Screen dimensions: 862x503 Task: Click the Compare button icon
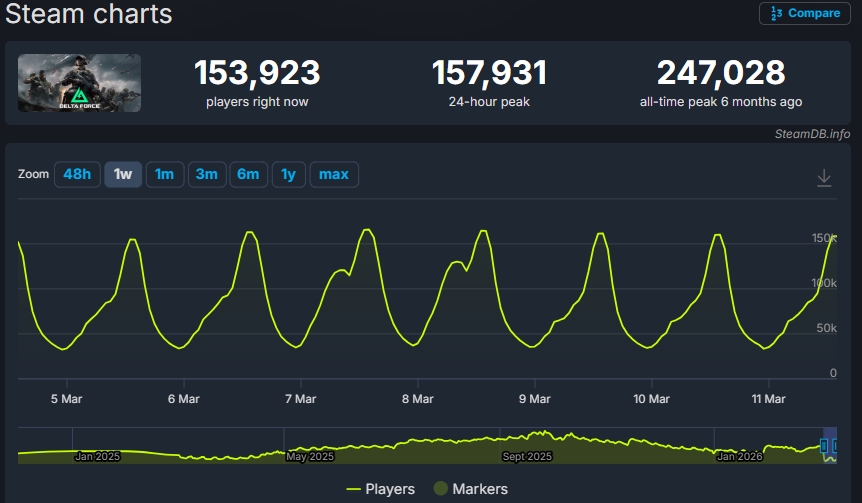tap(776, 13)
